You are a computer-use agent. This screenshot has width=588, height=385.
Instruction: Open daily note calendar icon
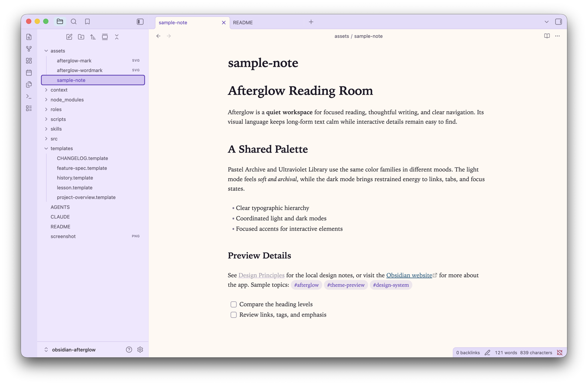[x=29, y=73]
